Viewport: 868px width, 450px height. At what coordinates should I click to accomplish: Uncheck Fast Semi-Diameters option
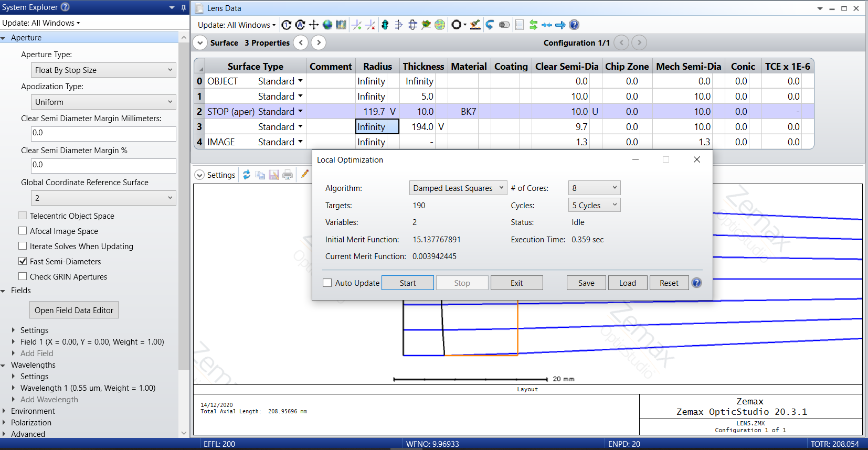pyautogui.click(x=23, y=261)
